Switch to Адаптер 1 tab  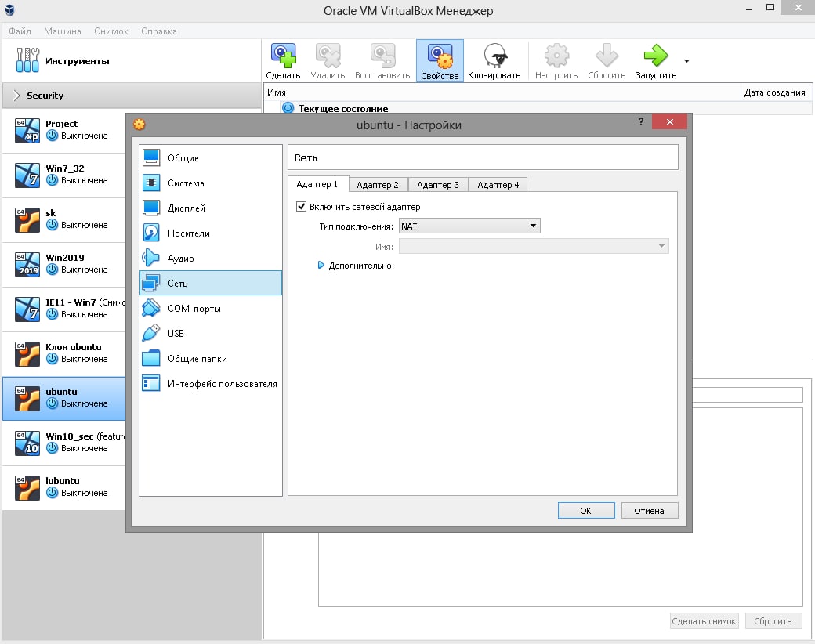pyautogui.click(x=317, y=184)
